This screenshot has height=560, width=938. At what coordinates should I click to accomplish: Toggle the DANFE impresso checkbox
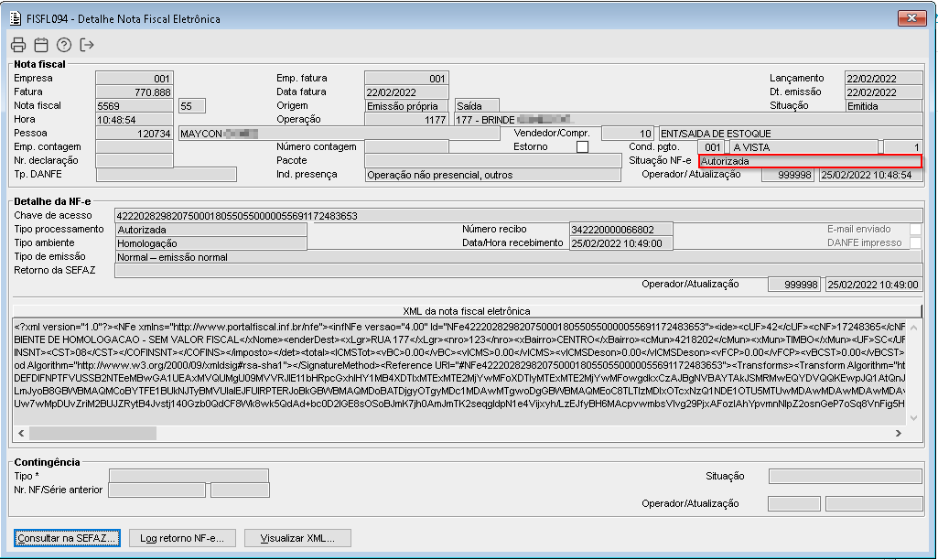coord(915,242)
